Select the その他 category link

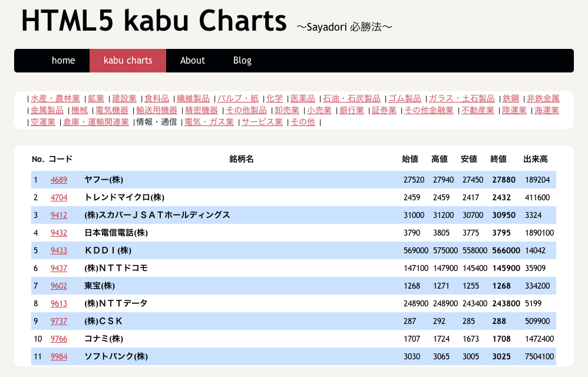pos(303,122)
